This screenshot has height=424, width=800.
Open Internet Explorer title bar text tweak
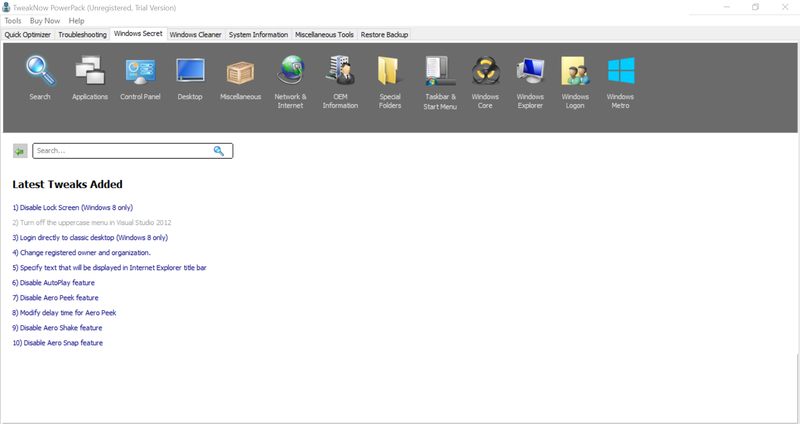pyautogui.click(x=109, y=268)
